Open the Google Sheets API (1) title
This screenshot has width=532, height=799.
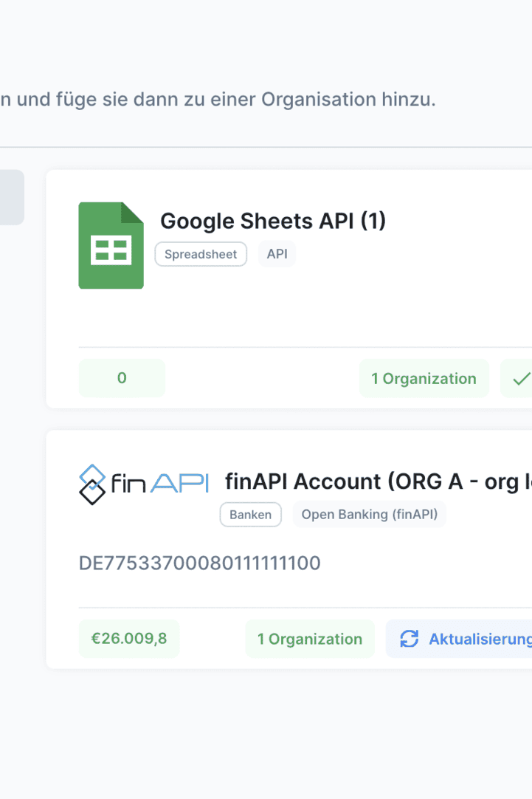tap(273, 221)
